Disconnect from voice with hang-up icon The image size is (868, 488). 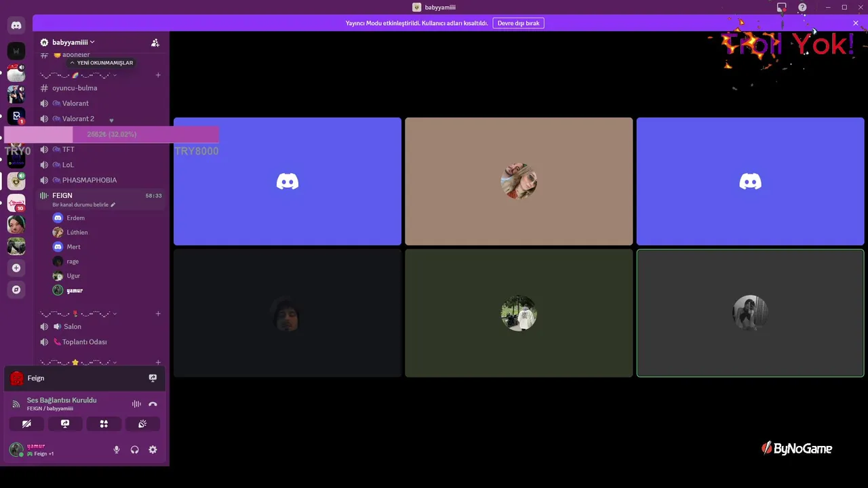tap(153, 404)
